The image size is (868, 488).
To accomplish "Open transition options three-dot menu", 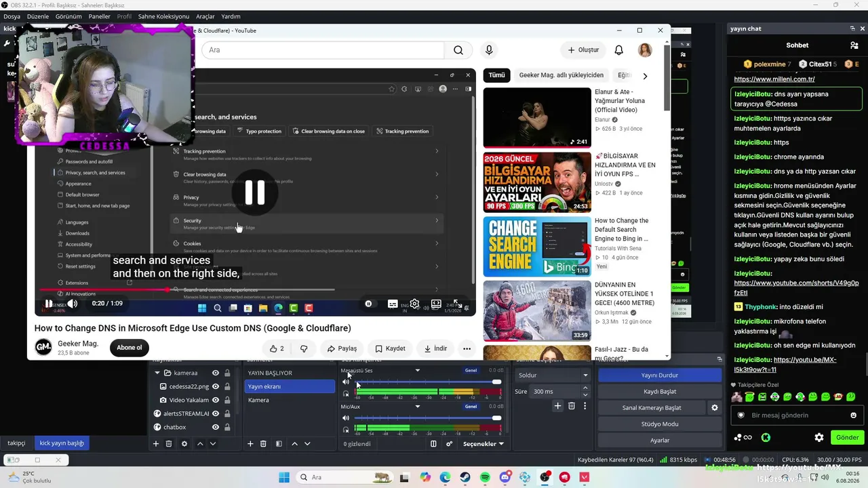I will (x=585, y=406).
